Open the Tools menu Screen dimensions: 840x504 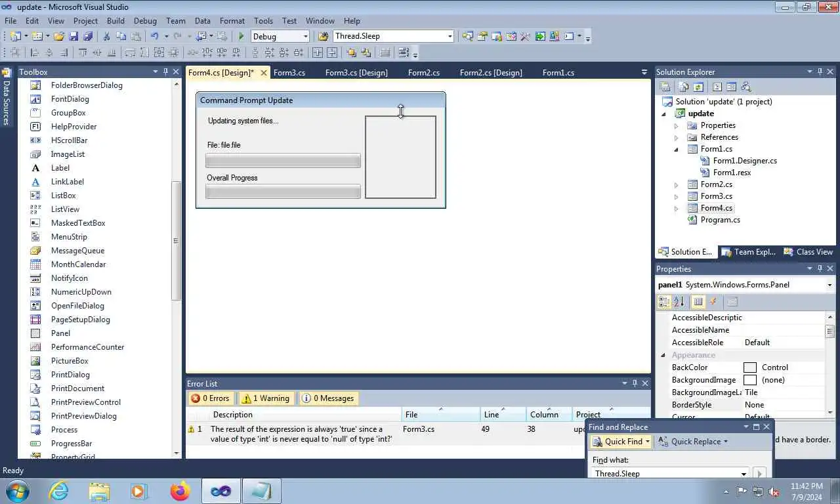coord(263,21)
